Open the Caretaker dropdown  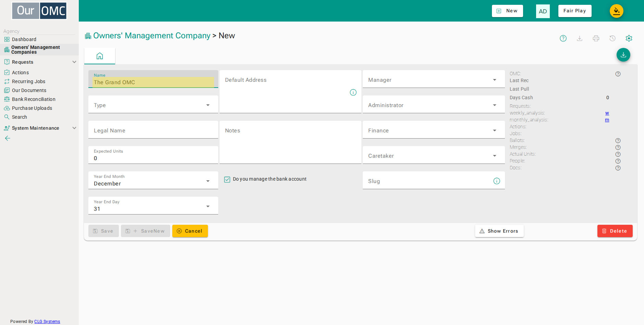[x=434, y=155]
